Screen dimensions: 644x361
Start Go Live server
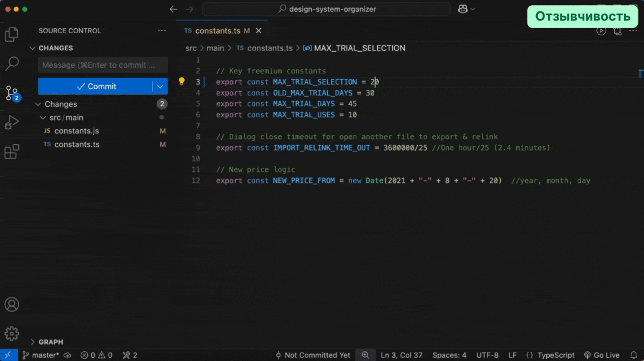tap(602, 355)
